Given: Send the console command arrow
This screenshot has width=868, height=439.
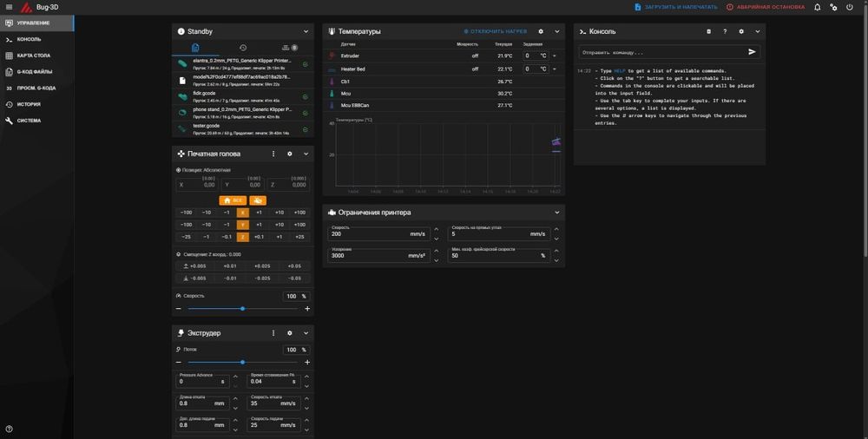Looking at the screenshot, I should click(752, 52).
